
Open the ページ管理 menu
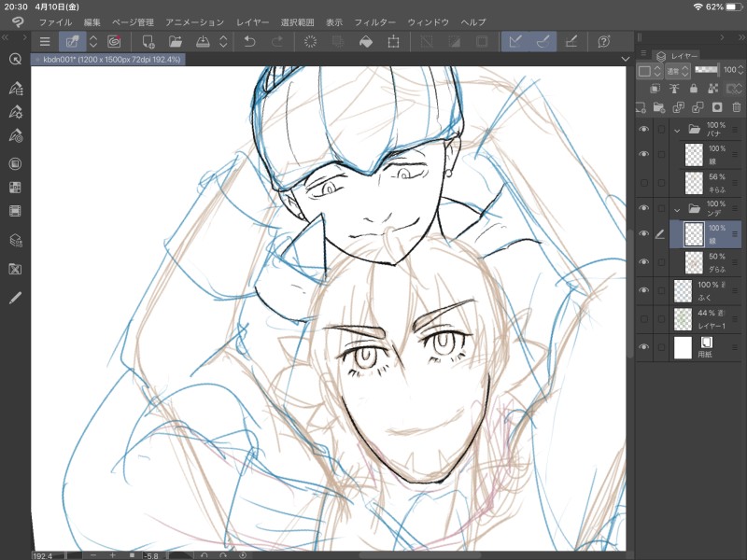pyautogui.click(x=133, y=22)
